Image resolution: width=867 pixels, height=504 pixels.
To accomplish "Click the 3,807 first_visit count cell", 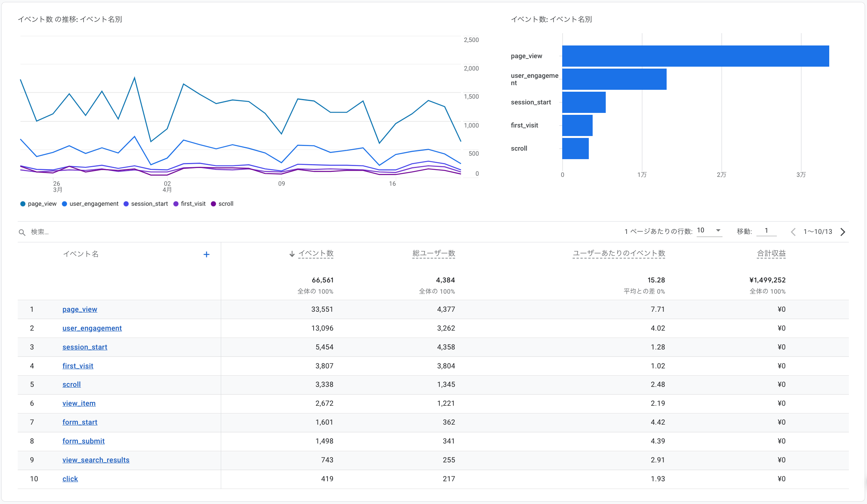I will pos(324,366).
